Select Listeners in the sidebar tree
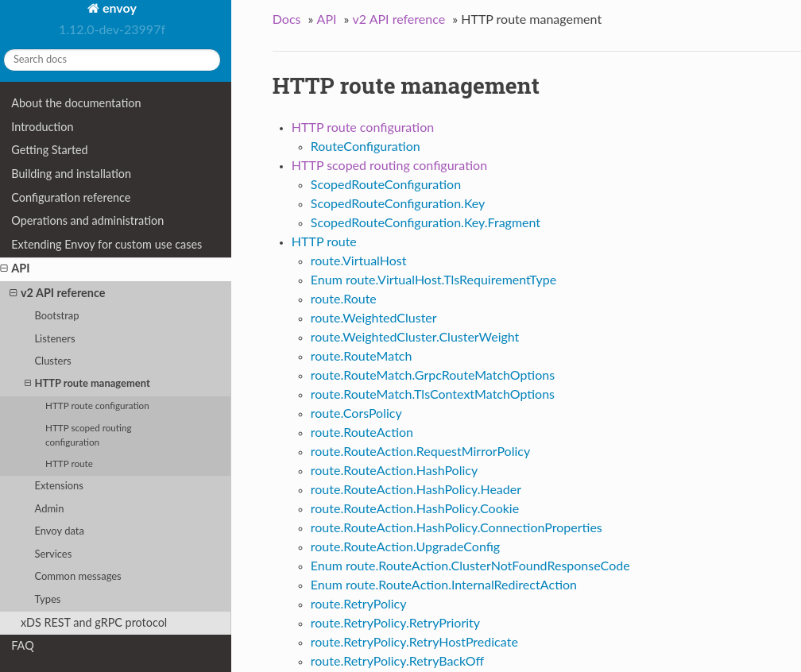The height and width of the screenshot is (672, 801). click(x=55, y=338)
